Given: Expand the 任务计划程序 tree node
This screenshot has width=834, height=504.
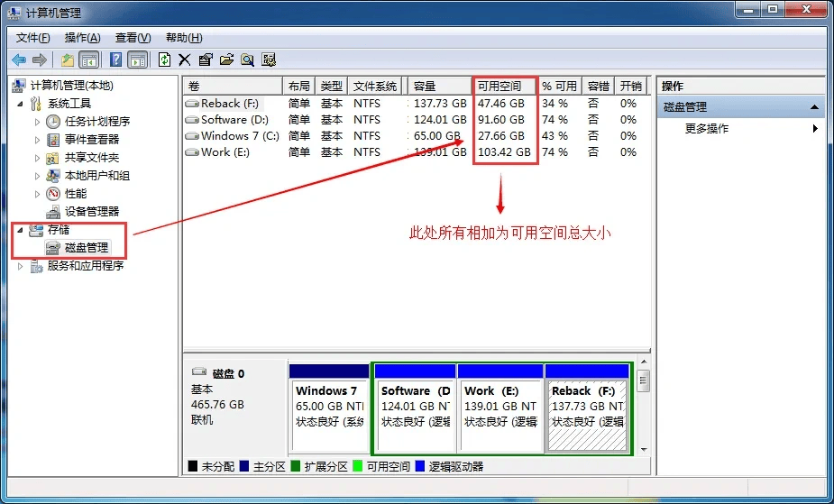Looking at the screenshot, I should [x=37, y=122].
